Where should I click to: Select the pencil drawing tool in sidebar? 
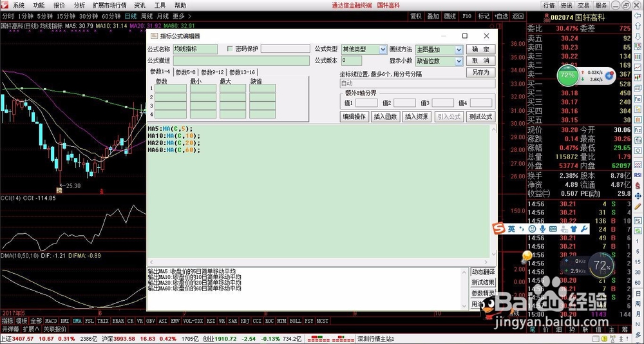point(638,207)
